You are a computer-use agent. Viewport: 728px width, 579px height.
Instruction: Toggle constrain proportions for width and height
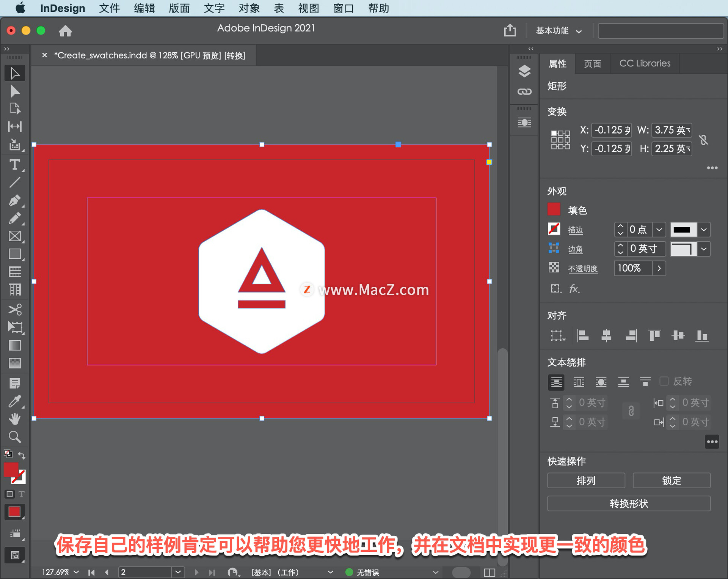coord(704,140)
